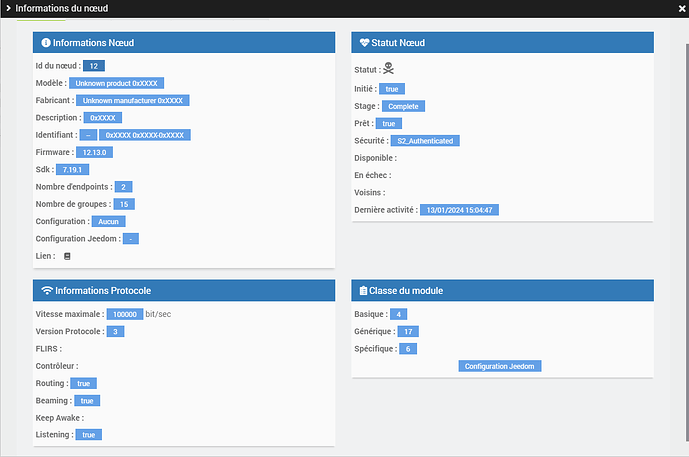The image size is (689, 457).
Task: Open the documentation link icon beside Lien
Action: pos(67,256)
